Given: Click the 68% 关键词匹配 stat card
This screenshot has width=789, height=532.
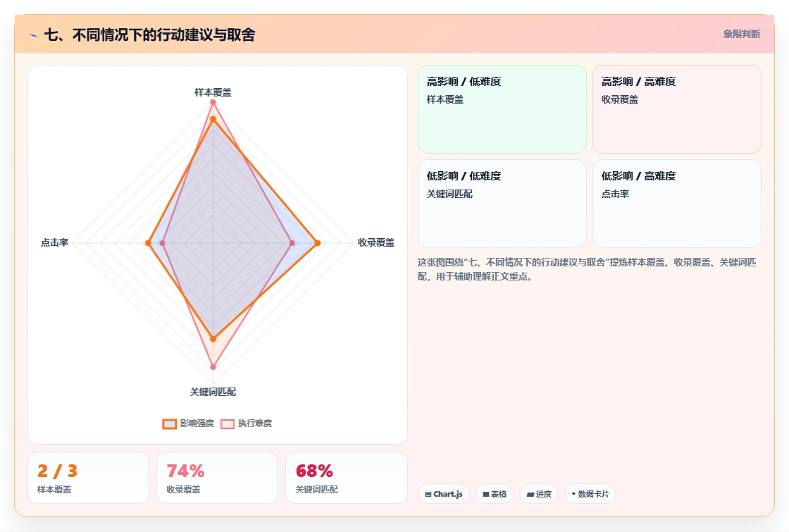Looking at the screenshot, I should (346, 478).
